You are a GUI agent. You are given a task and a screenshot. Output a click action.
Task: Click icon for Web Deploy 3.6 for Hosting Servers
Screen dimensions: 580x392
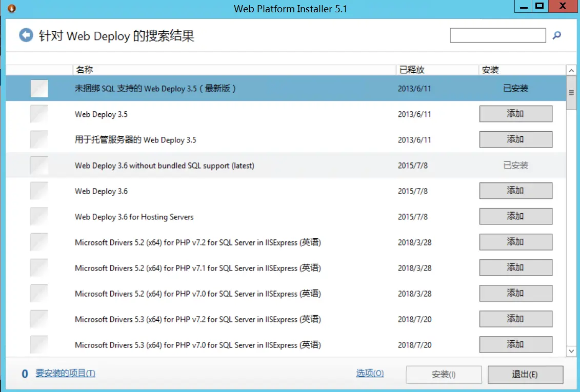(39, 217)
